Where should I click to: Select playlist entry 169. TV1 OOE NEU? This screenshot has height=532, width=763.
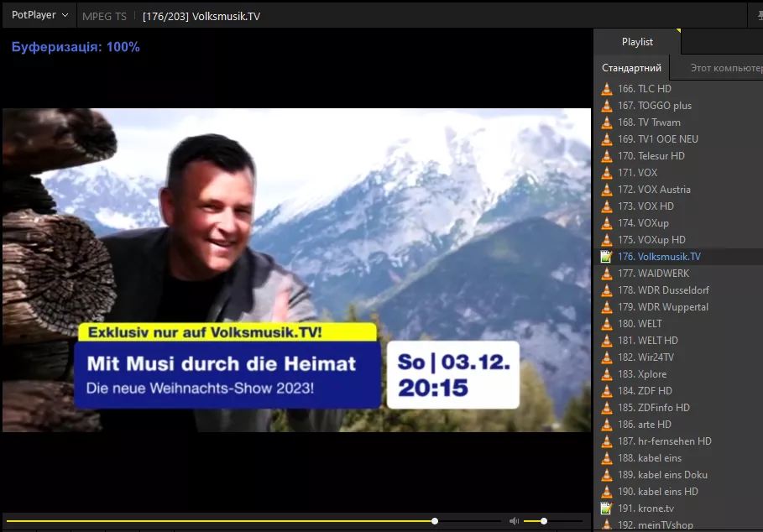pos(678,139)
